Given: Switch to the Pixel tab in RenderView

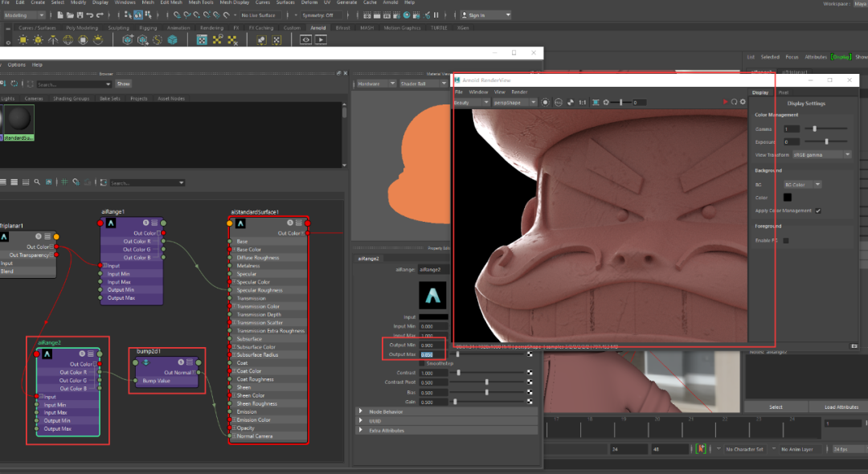Looking at the screenshot, I should click(784, 92).
